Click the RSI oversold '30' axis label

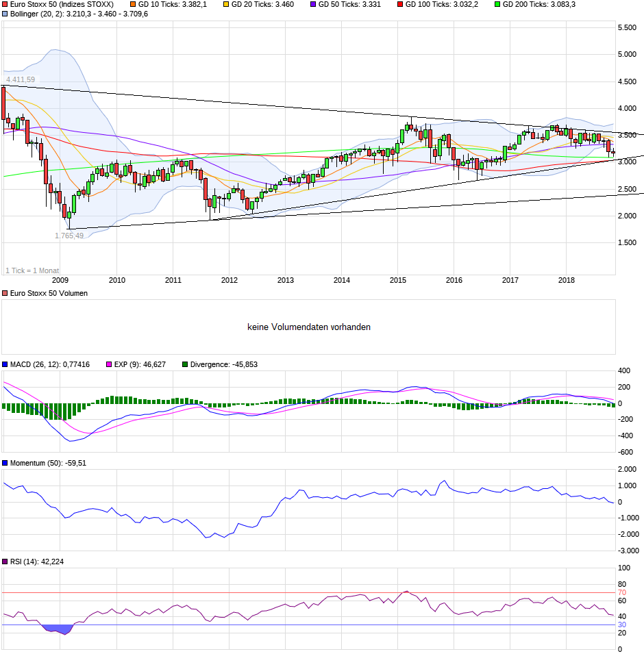click(622, 625)
